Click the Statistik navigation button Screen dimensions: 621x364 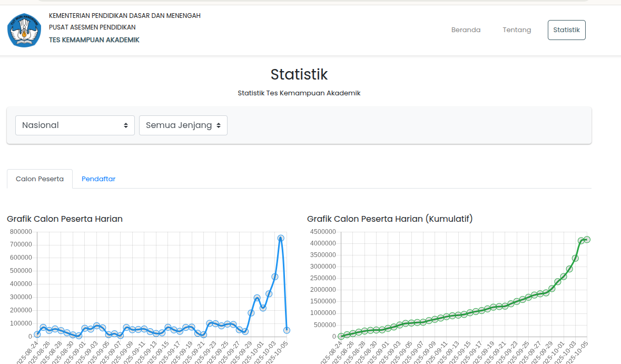click(566, 30)
